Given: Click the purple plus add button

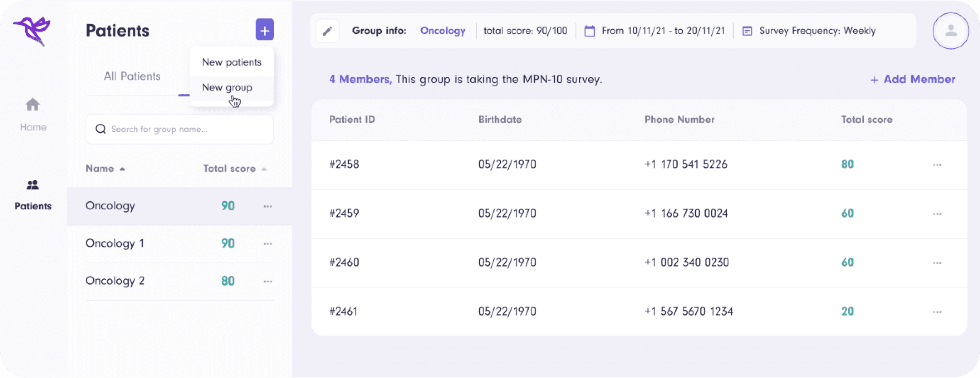Looking at the screenshot, I should (265, 30).
